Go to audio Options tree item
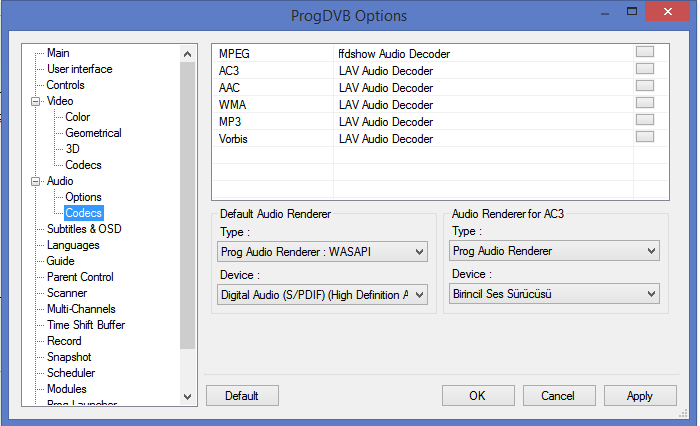This screenshot has height=426, width=700. [83, 197]
